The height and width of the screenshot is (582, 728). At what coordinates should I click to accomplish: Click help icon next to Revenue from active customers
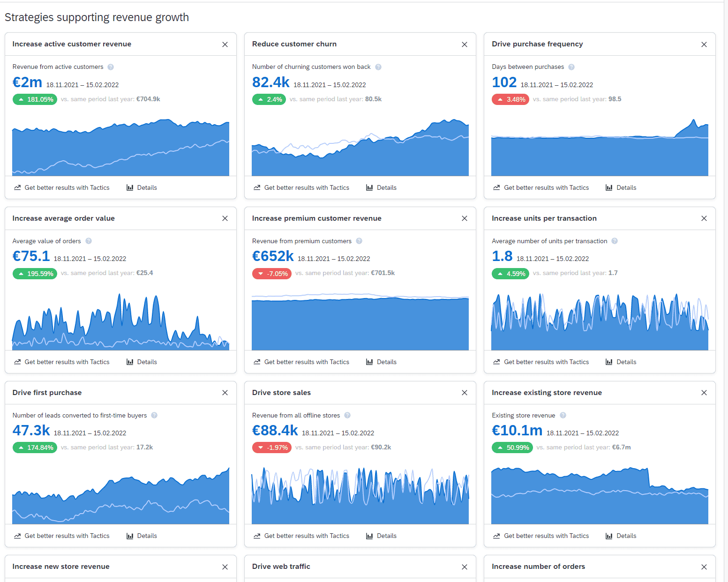coord(111,67)
